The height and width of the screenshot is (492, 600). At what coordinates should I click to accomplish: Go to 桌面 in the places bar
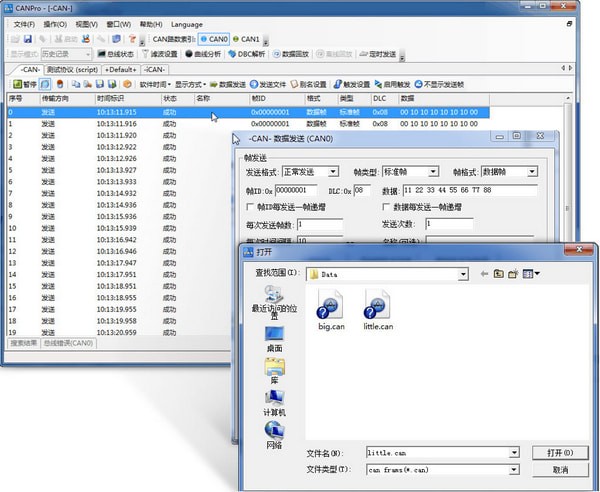[274, 339]
